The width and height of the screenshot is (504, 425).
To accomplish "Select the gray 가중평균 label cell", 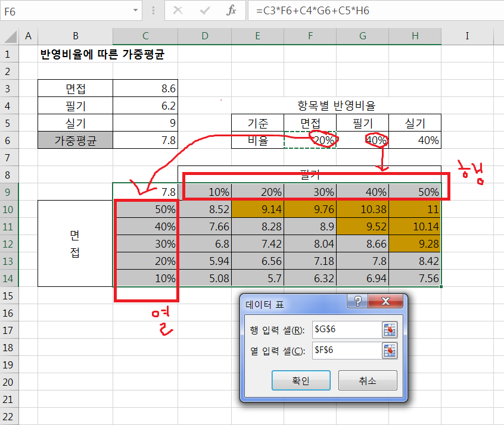I will coord(75,140).
